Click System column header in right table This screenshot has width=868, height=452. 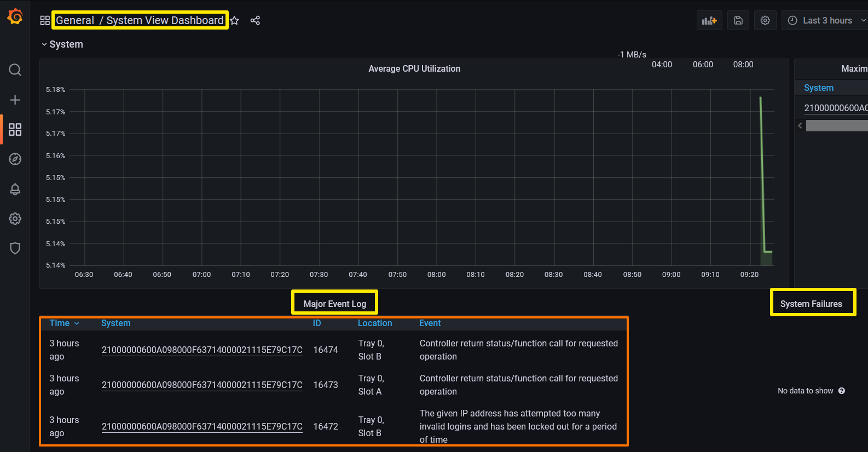819,88
